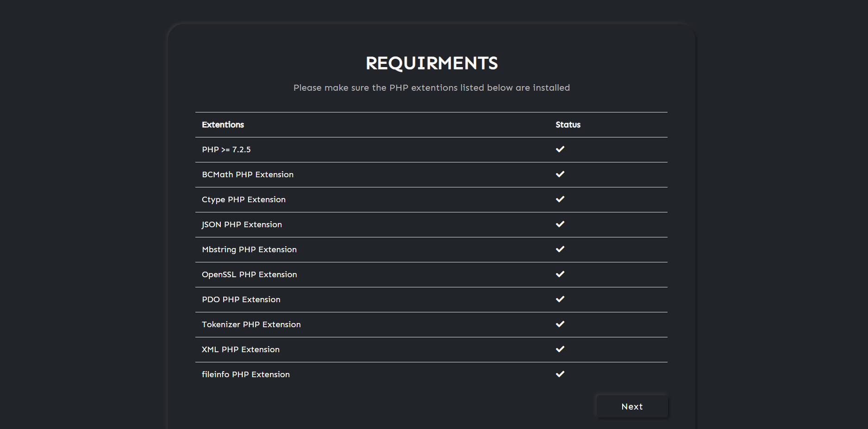Click the checkmark for PHP >= 7.2.5

pyautogui.click(x=560, y=149)
